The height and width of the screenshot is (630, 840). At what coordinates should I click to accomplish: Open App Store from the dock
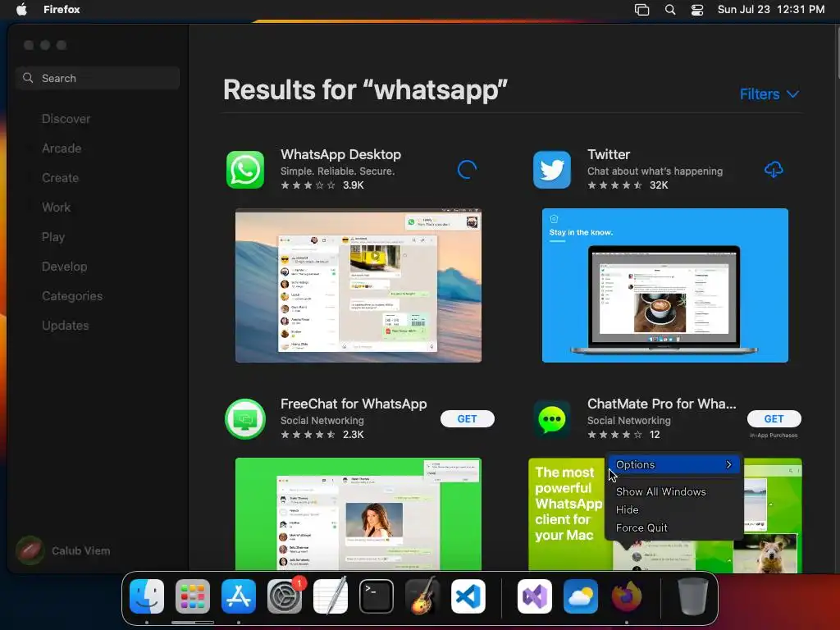[x=239, y=596]
